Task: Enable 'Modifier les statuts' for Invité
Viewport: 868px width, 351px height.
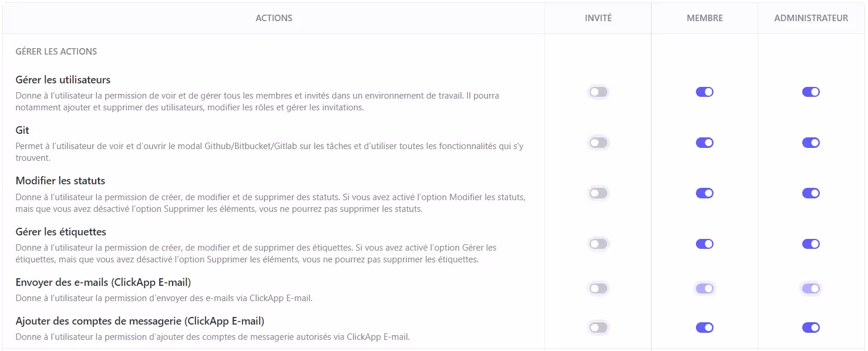Action: click(598, 193)
